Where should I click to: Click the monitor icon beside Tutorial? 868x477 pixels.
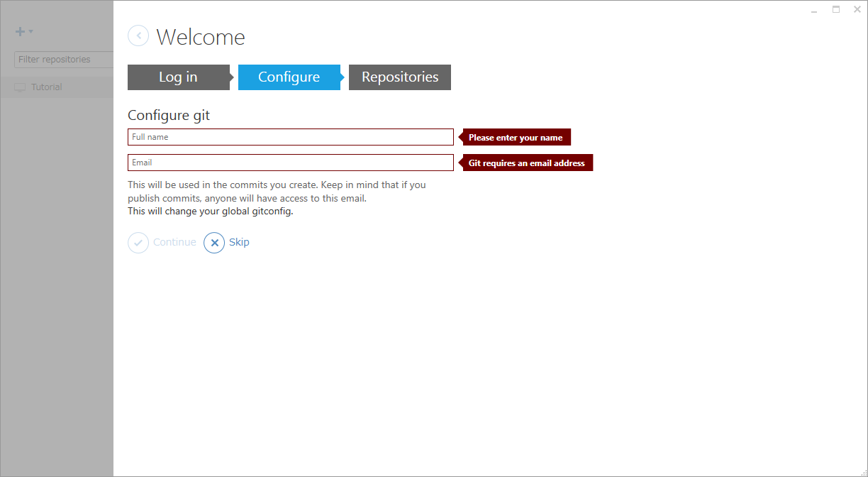tap(20, 87)
